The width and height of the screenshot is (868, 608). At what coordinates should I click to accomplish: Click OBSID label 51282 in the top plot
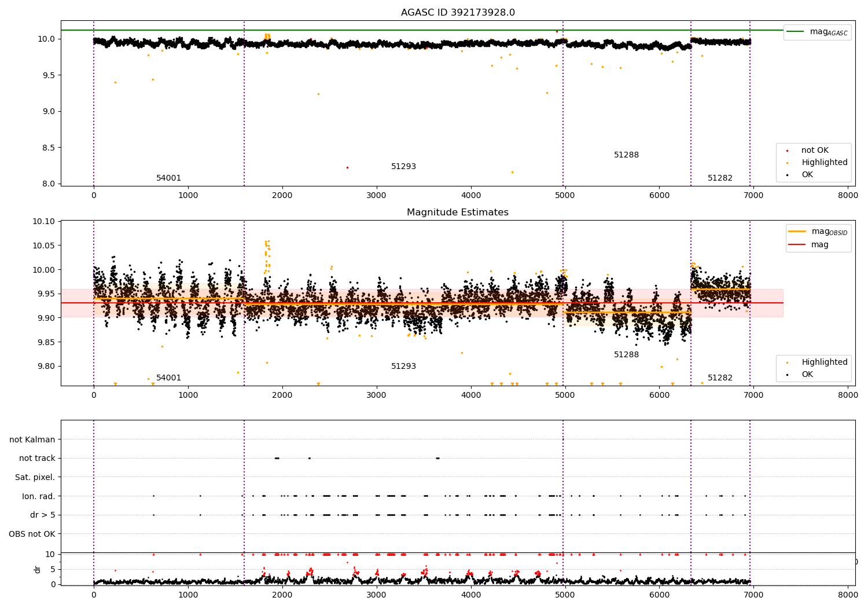(720, 178)
